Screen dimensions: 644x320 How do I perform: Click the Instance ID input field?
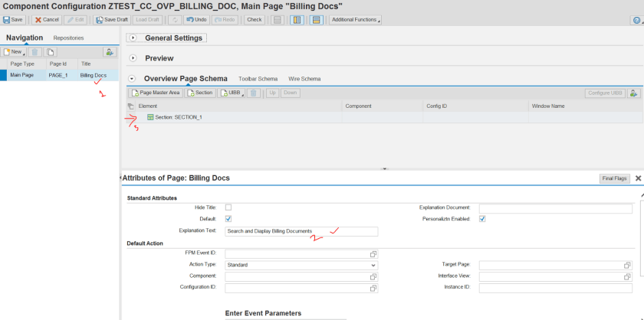pos(556,289)
